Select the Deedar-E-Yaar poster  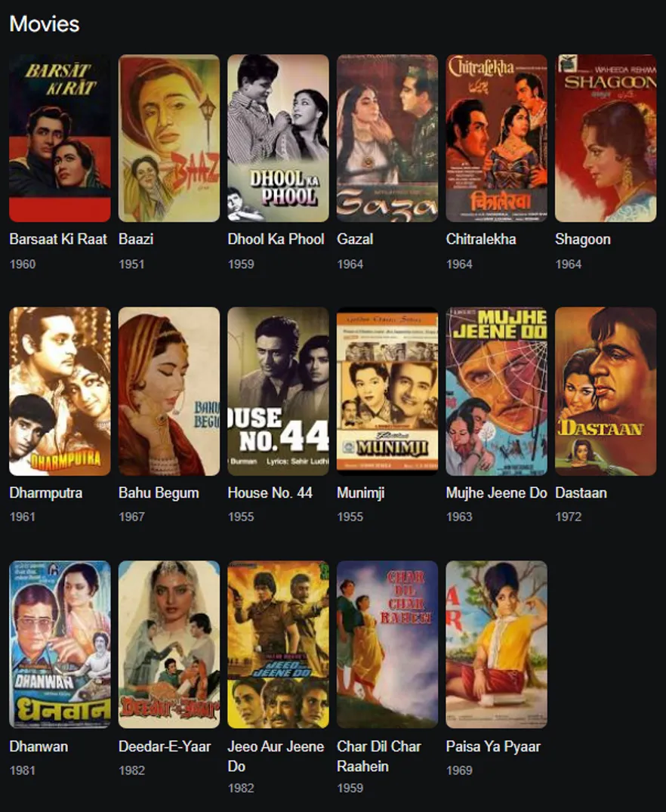tap(169, 645)
